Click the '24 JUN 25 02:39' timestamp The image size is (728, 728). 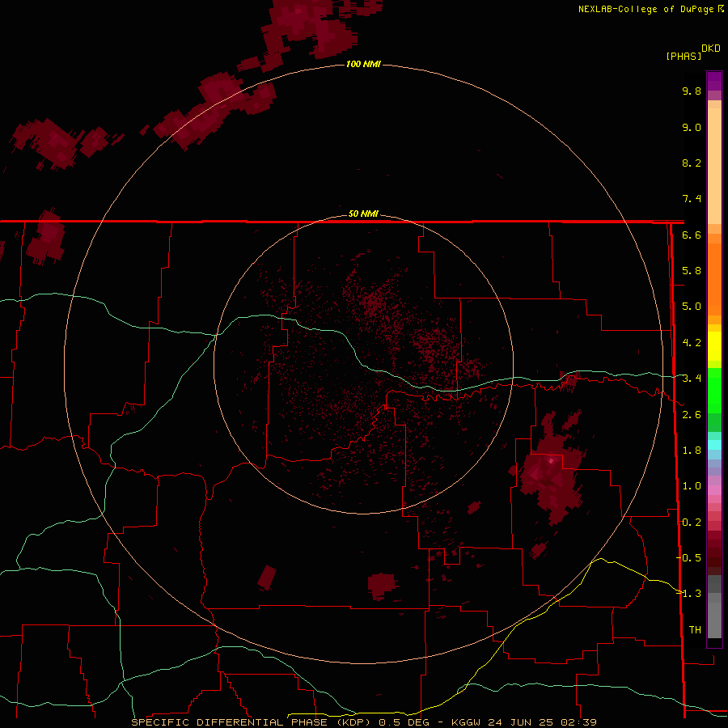[x=542, y=722]
